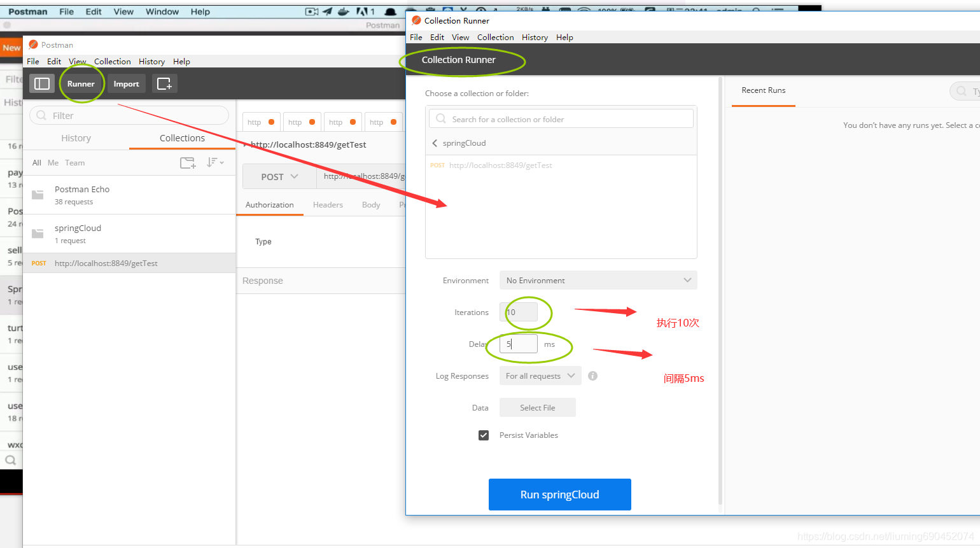This screenshot has height=548, width=980.
Task: Open Collection menu in Postman window
Action: [x=113, y=61]
